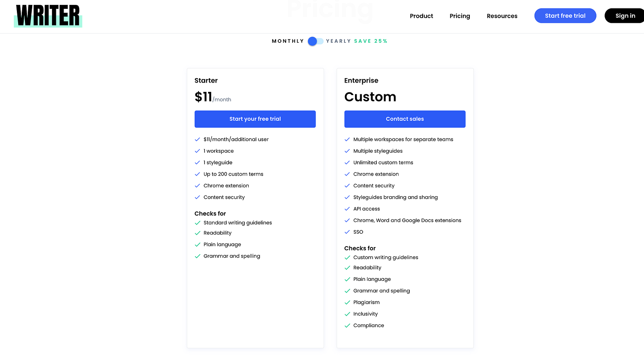This screenshot has height=359, width=644.
Task: Click the checkmark beside SSO
Action: [347, 232]
